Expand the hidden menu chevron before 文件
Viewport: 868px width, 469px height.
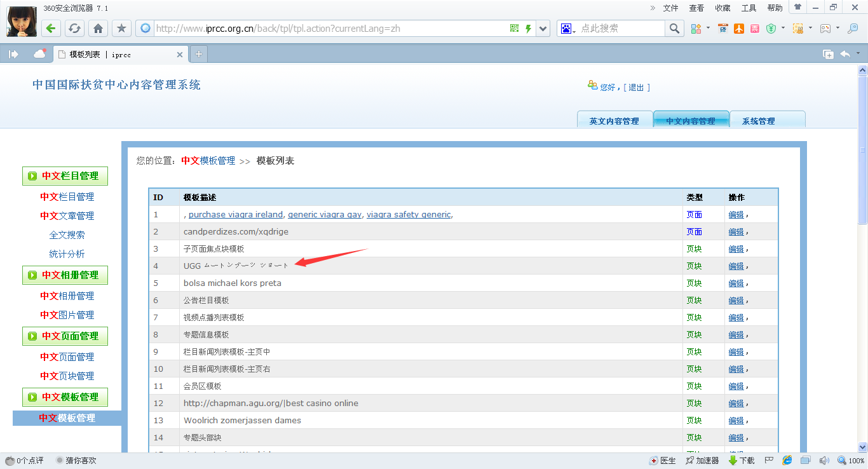coord(653,8)
